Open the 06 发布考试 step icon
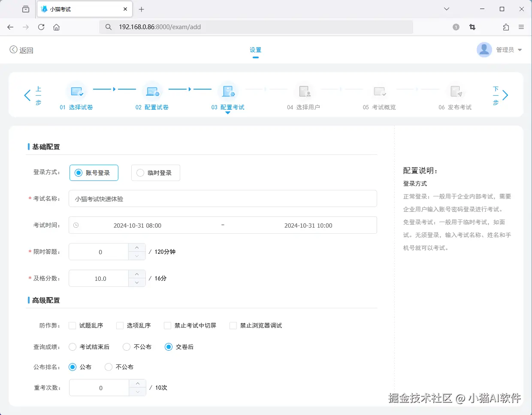Image resolution: width=532 pixels, height=415 pixels. [456, 92]
